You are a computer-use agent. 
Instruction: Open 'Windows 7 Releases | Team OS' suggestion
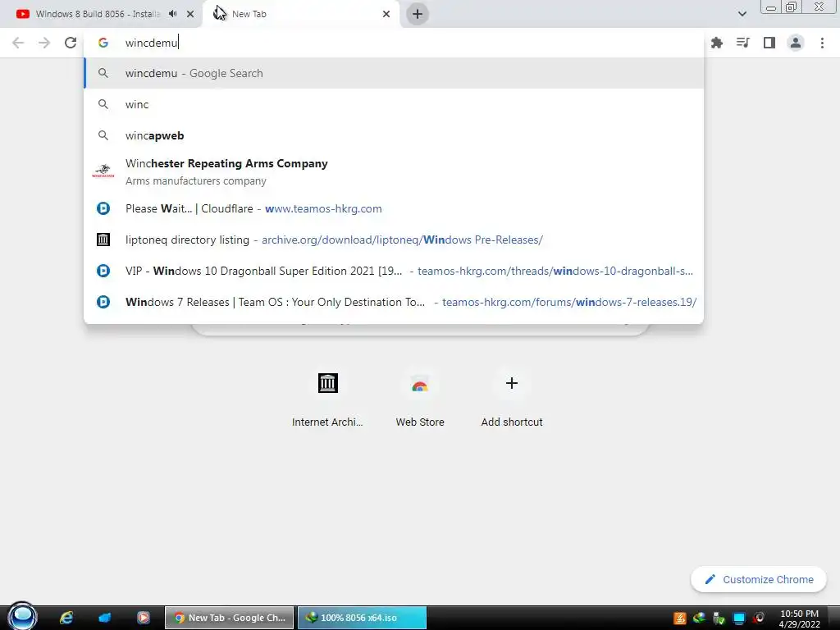coord(394,302)
